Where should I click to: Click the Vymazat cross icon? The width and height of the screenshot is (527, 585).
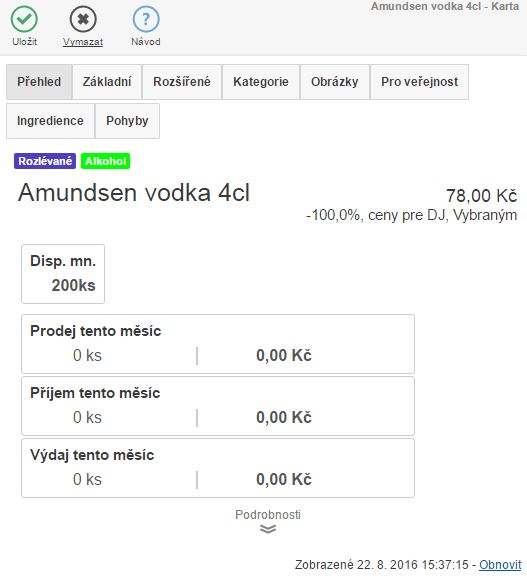coord(83,19)
